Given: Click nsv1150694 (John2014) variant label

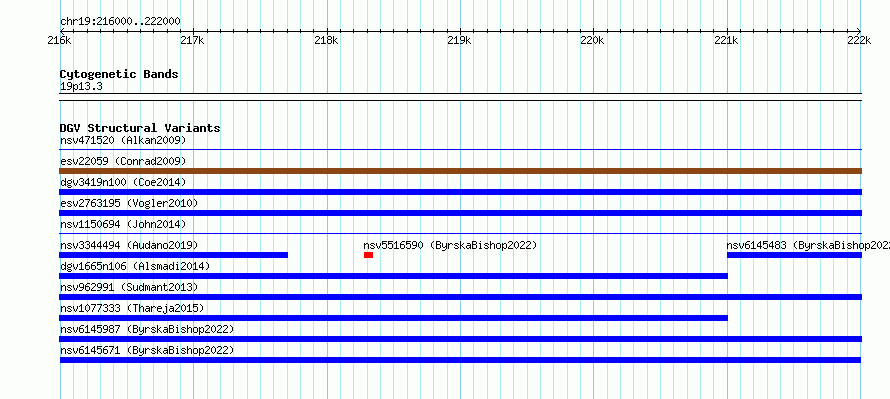Looking at the screenshot, I should (x=123, y=224).
